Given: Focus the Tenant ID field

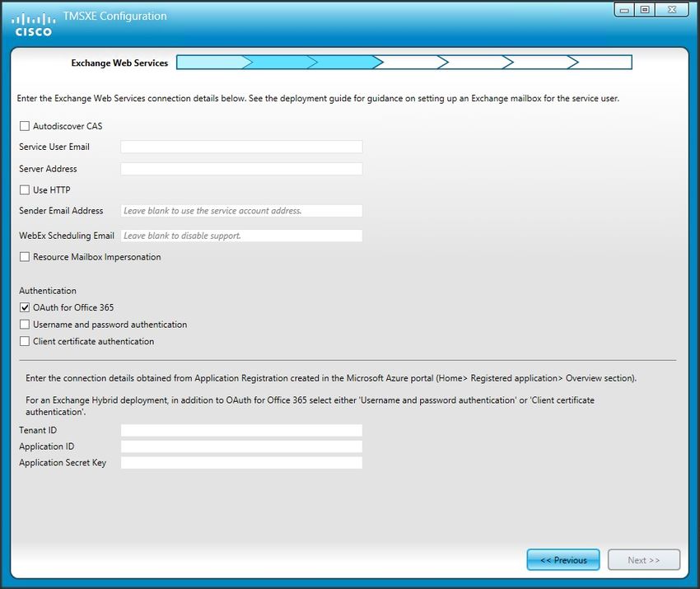Looking at the screenshot, I should 241,431.
